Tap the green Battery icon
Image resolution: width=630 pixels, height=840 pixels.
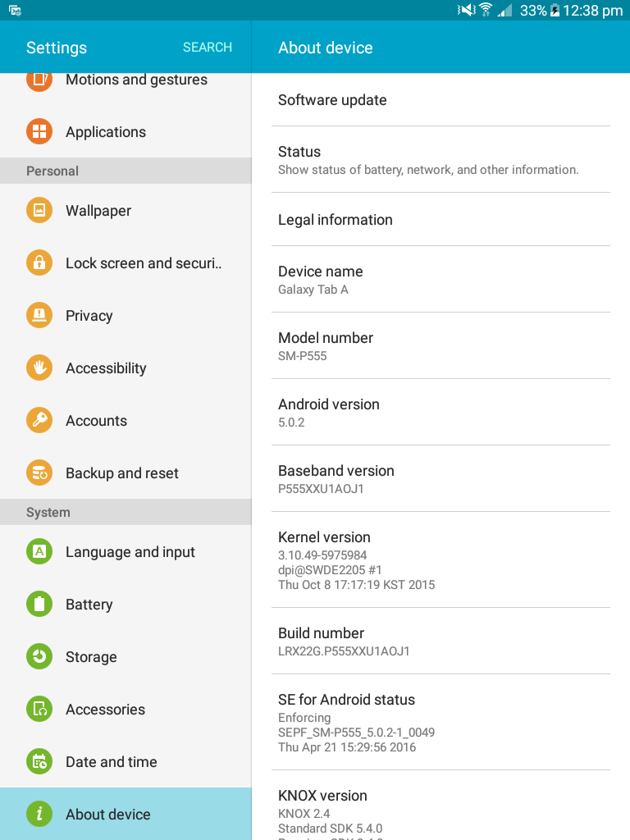point(39,605)
